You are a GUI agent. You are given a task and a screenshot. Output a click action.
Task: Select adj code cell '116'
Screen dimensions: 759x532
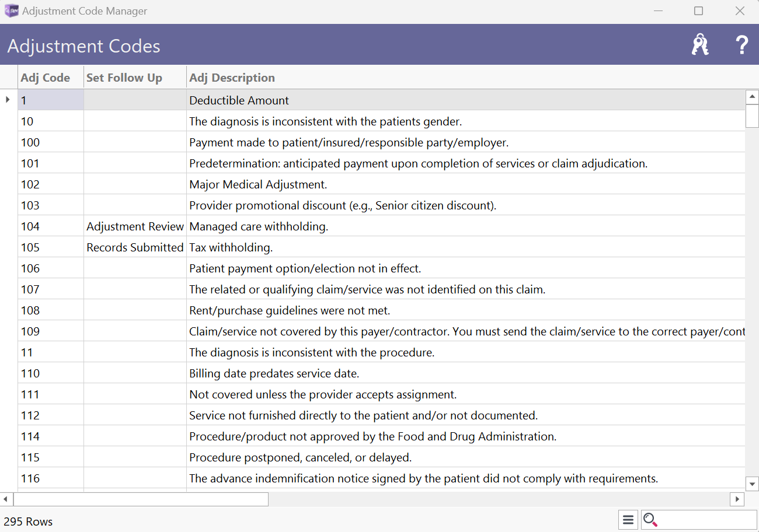click(51, 478)
